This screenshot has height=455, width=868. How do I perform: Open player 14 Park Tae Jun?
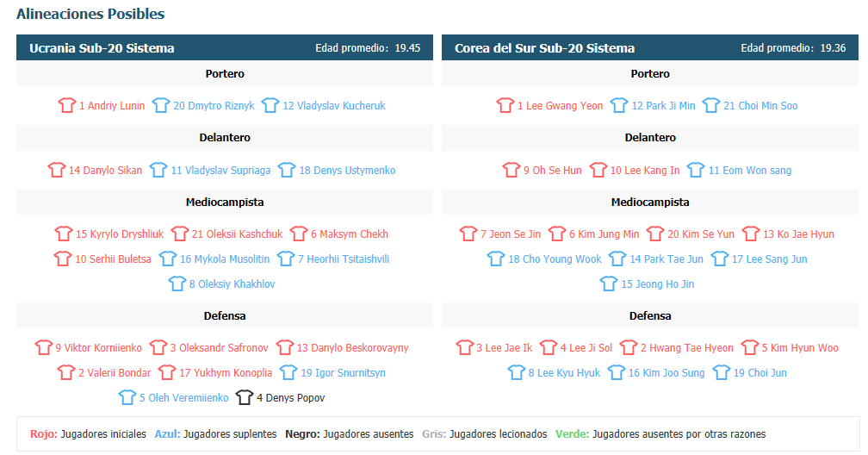pyautogui.click(x=666, y=259)
